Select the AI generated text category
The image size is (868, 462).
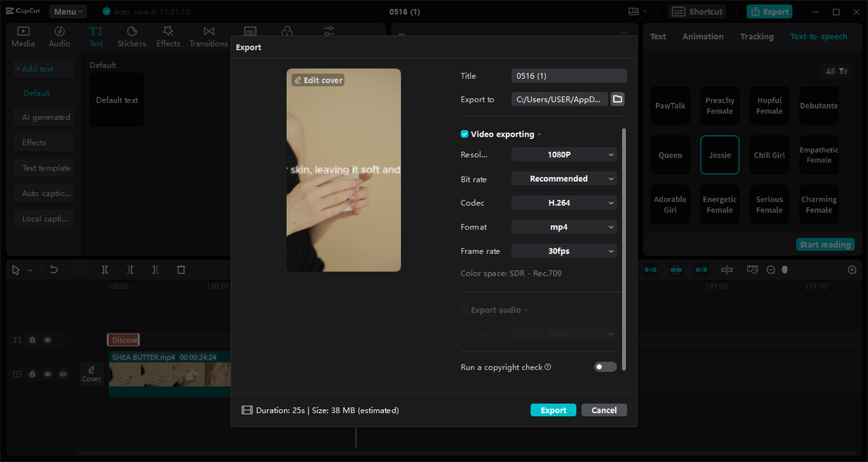(x=44, y=117)
